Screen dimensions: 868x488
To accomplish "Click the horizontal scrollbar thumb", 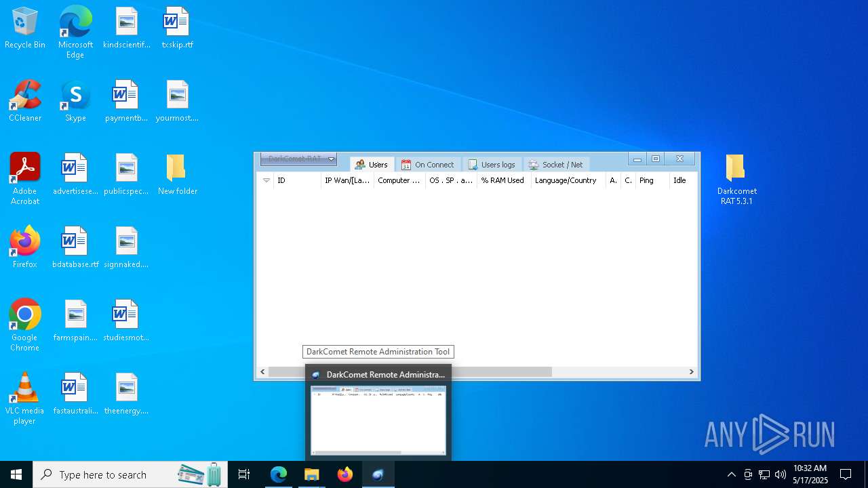I will 410,371.
